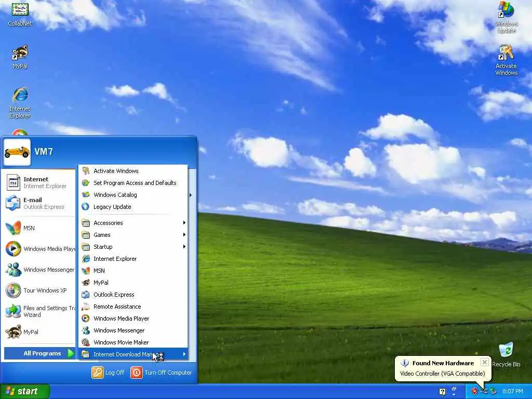Expand the Games submenu

click(x=133, y=235)
